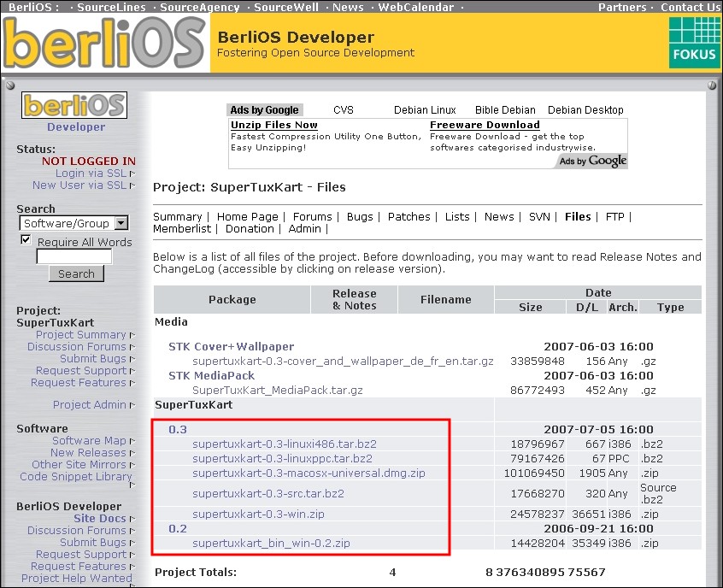Open Other Site Mirrors in sidebar

tap(79, 465)
